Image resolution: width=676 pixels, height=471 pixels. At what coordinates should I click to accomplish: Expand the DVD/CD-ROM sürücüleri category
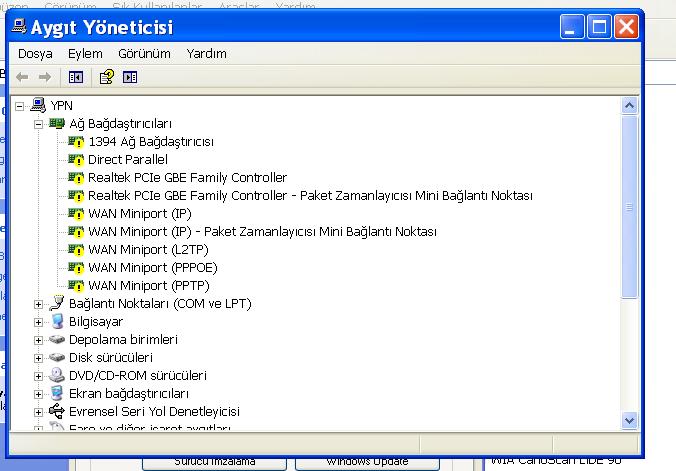[x=38, y=377]
